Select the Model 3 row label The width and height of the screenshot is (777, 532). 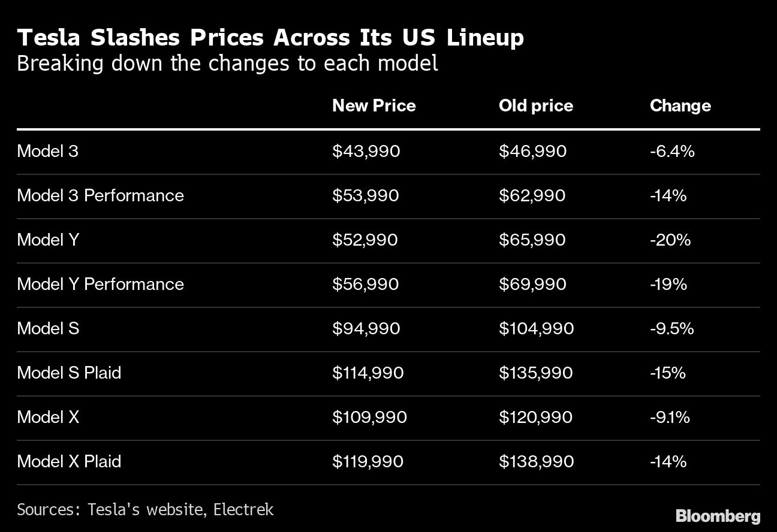coord(47,151)
